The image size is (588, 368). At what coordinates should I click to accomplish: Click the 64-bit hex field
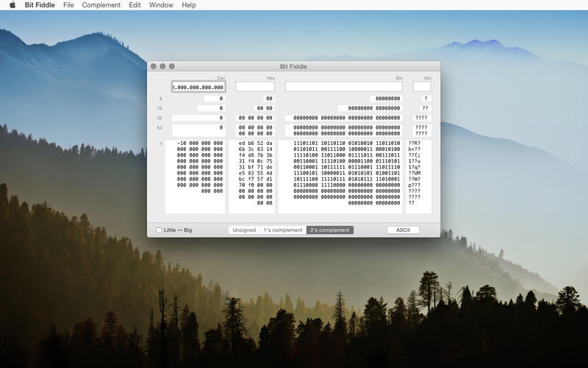[255, 130]
